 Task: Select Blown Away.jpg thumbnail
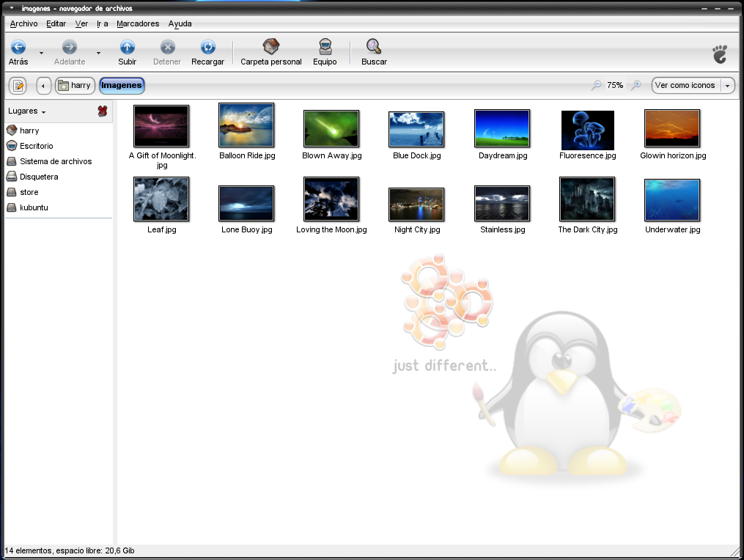(x=331, y=128)
